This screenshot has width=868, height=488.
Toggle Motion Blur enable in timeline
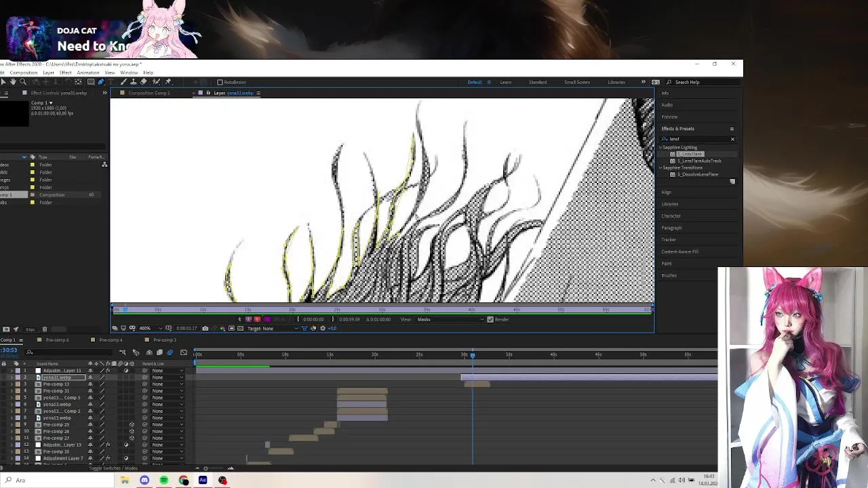pyautogui.click(x=170, y=352)
